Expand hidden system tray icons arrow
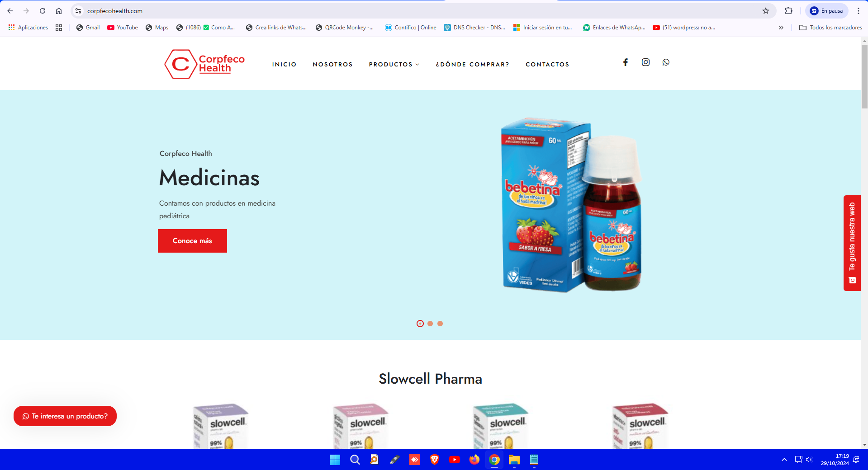Image resolution: width=868 pixels, height=470 pixels. (784, 460)
